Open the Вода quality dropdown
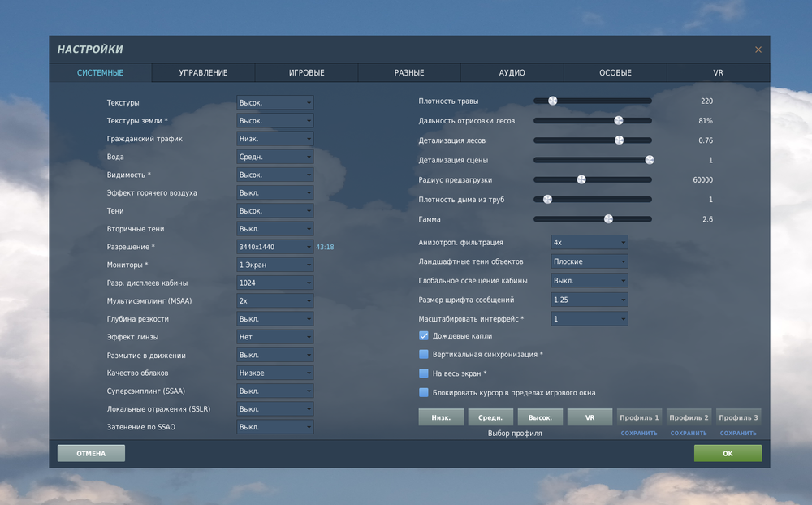The height and width of the screenshot is (505, 812). [275, 157]
